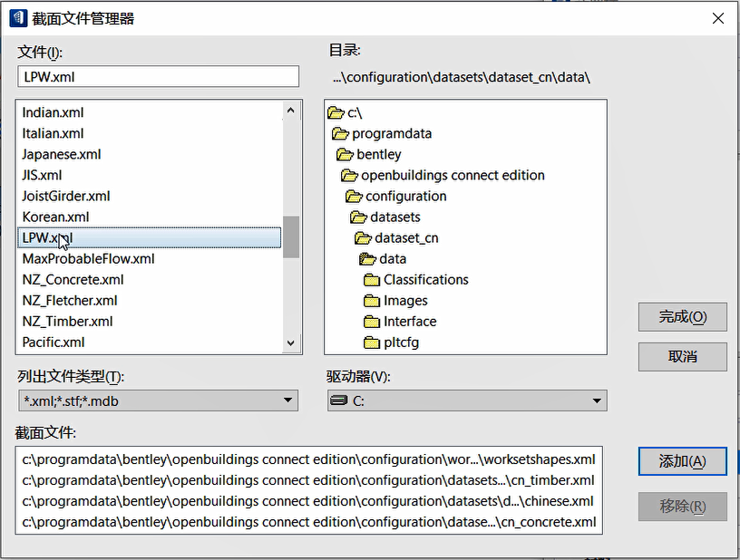Click the datasets folder name
This screenshot has height=560, width=740.
click(x=395, y=217)
